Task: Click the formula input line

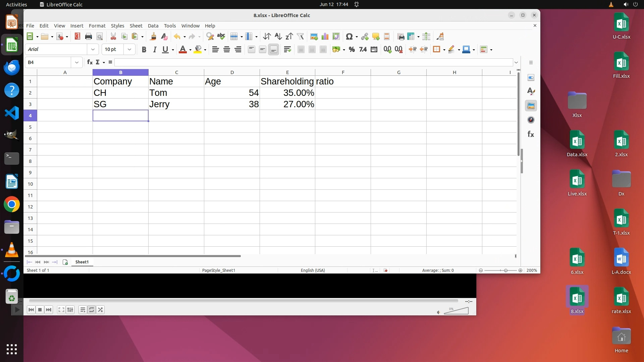Action: [312, 62]
